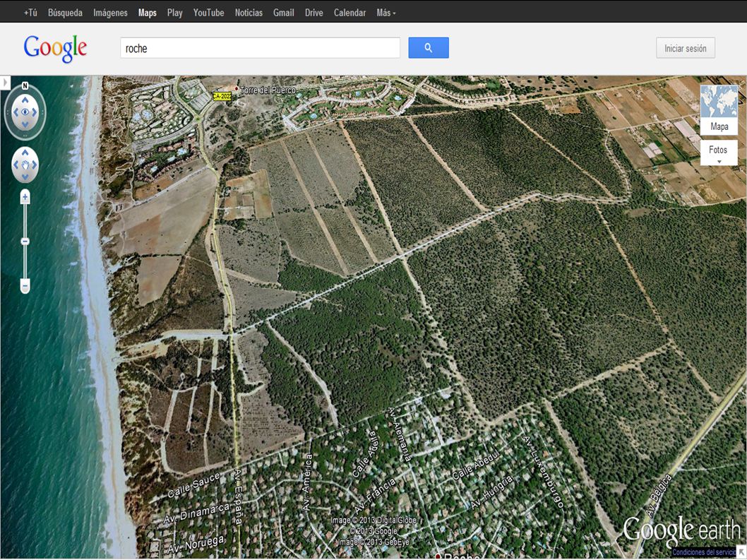747x560 pixels.
Task: Open YouTube in the top bar
Action: coord(209,13)
